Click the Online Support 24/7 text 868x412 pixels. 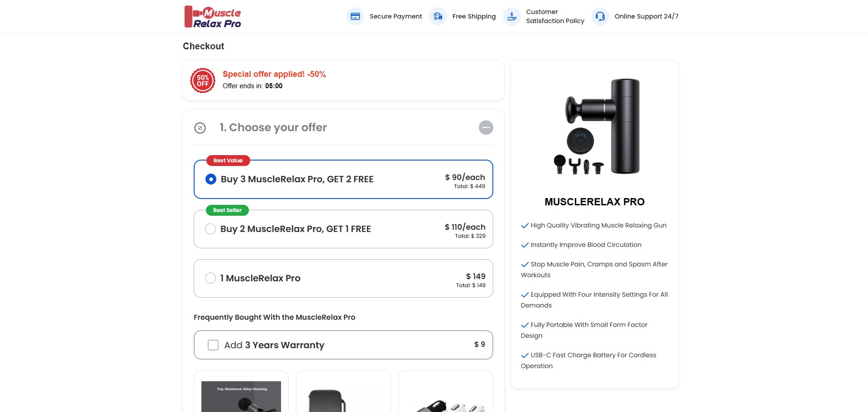tap(646, 16)
